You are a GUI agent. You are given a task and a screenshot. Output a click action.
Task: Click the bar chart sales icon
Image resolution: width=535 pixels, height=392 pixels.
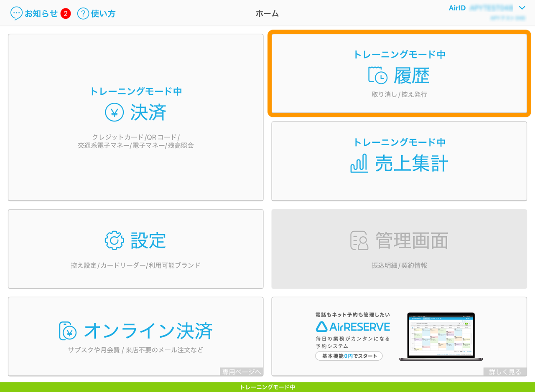359,163
